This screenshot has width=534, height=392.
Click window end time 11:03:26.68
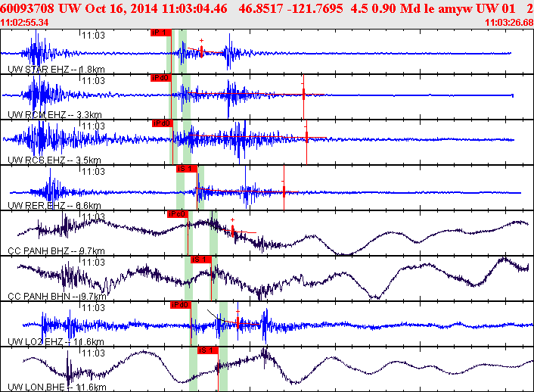click(x=509, y=23)
